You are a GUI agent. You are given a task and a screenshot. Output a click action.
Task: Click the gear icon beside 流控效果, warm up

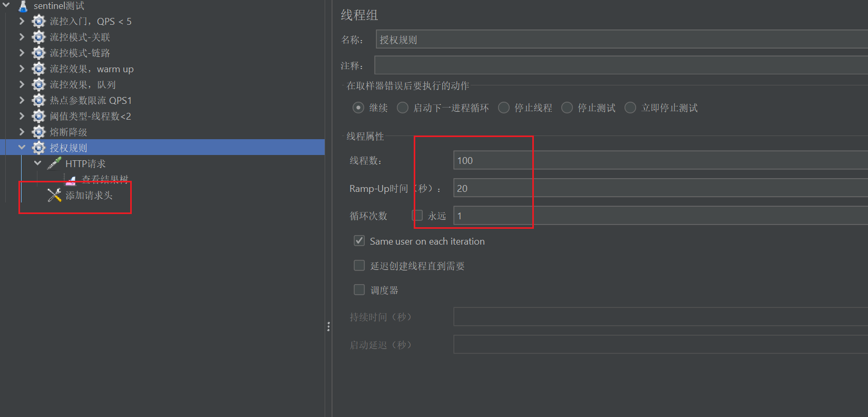click(39, 69)
